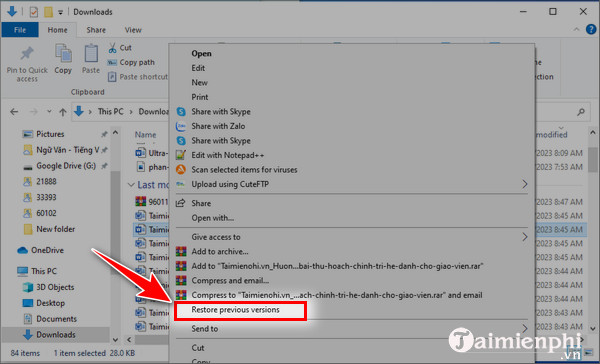This screenshot has height=364, width=600.
Task: Switch to the View ribbon tab
Action: (133, 30)
